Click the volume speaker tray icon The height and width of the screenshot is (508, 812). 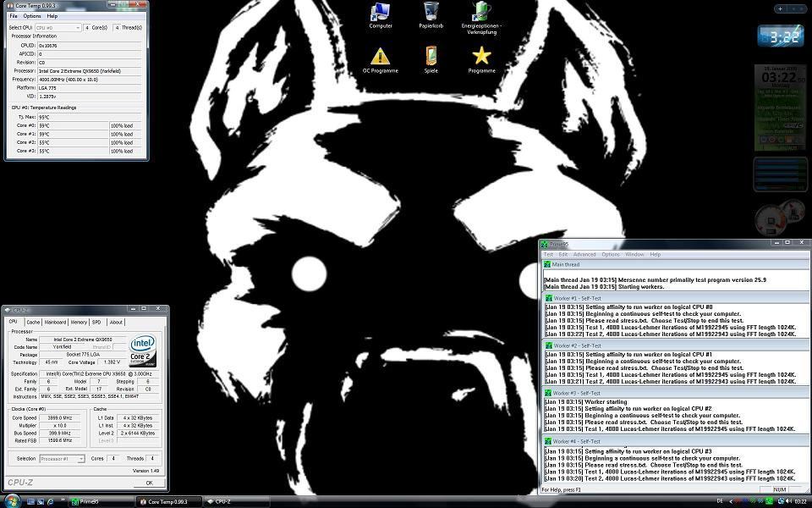tap(787, 501)
